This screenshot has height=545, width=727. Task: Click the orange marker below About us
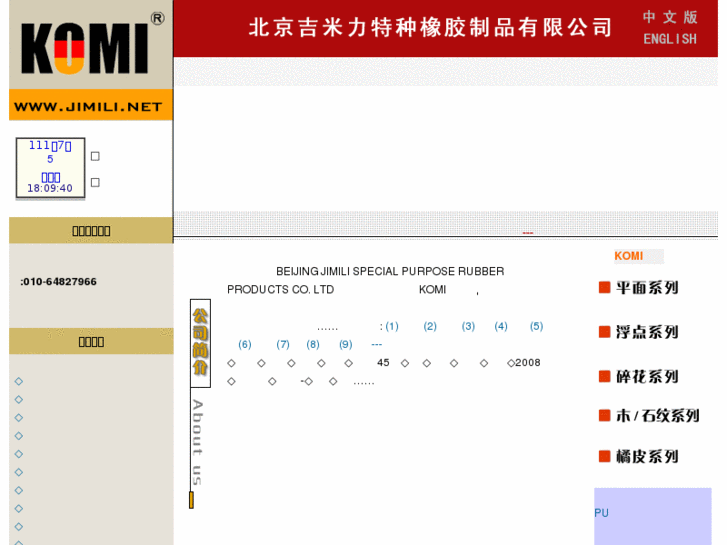pos(191,500)
